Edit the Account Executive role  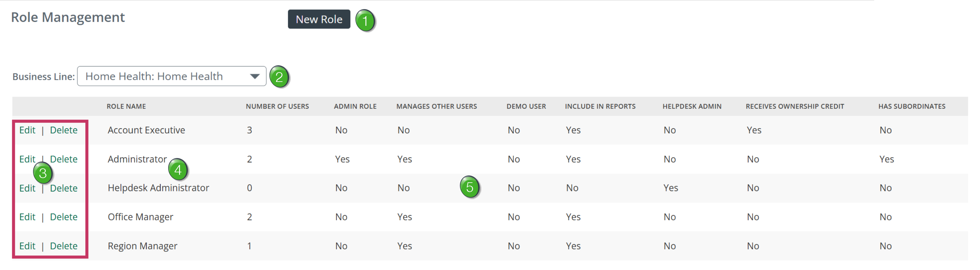click(x=27, y=130)
